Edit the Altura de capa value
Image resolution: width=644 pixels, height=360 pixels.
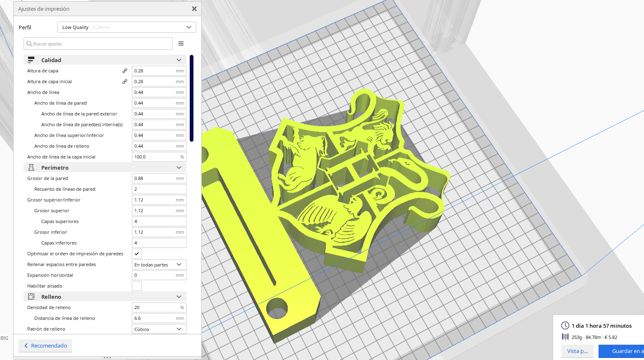[159, 71]
